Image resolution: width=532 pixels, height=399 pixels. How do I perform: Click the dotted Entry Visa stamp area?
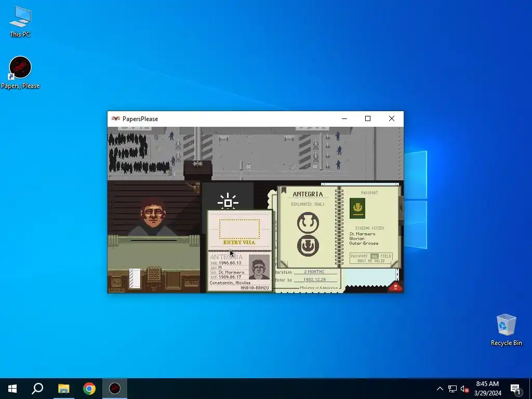tap(240, 229)
